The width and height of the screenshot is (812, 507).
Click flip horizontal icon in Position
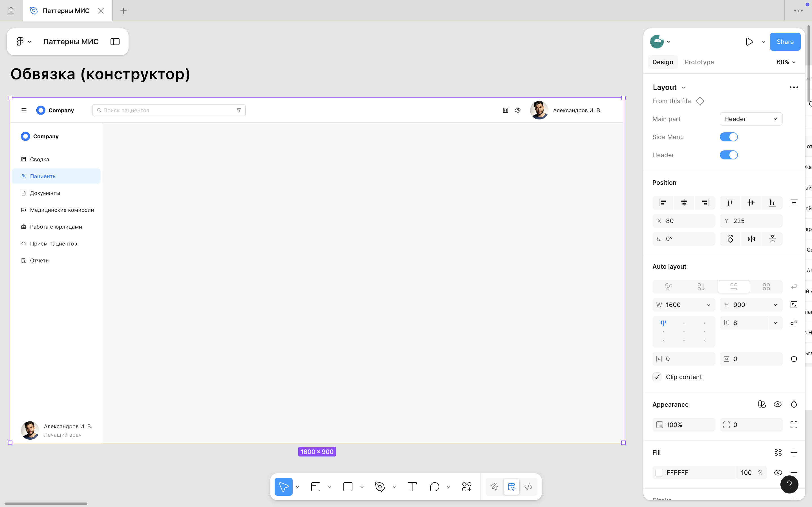(x=751, y=239)
